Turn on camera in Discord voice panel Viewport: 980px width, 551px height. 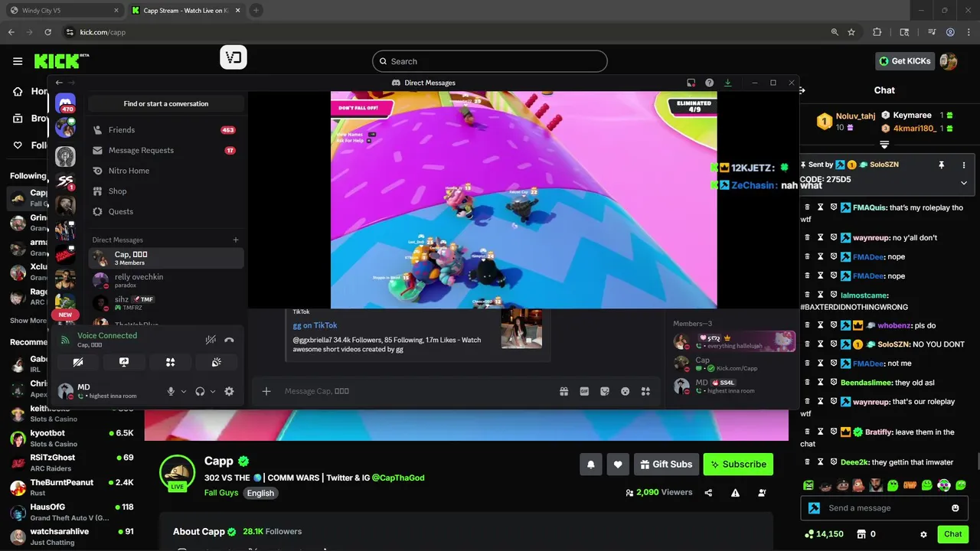(x=77, y=362)
